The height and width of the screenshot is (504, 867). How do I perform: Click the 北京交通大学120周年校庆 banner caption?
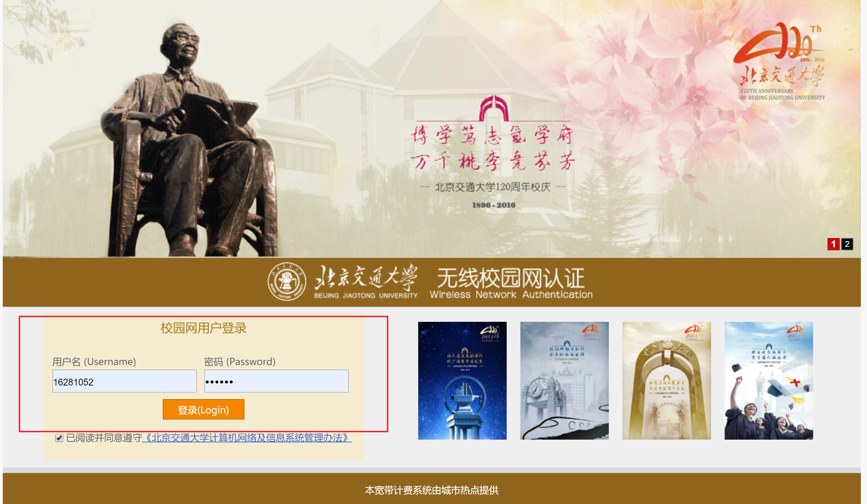[493, 187]
